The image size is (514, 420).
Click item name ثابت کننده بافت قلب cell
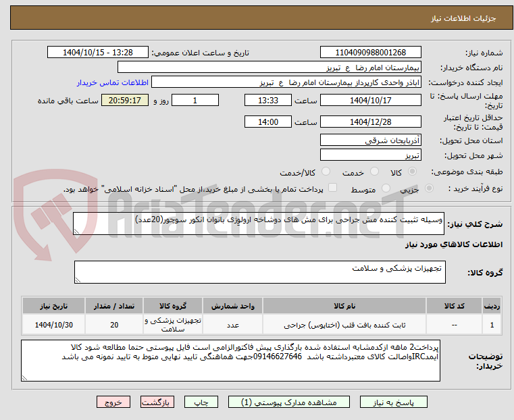click(344, 325)
